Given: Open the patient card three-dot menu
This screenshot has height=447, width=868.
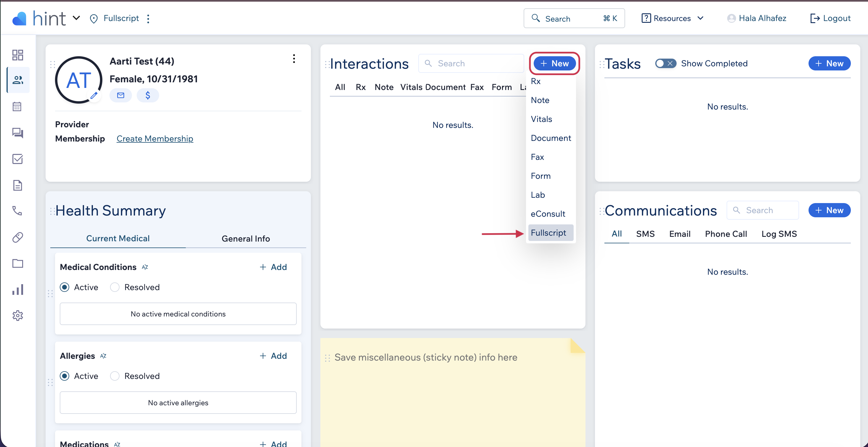Looking at the screenshot, I should (x=294, y=59).
